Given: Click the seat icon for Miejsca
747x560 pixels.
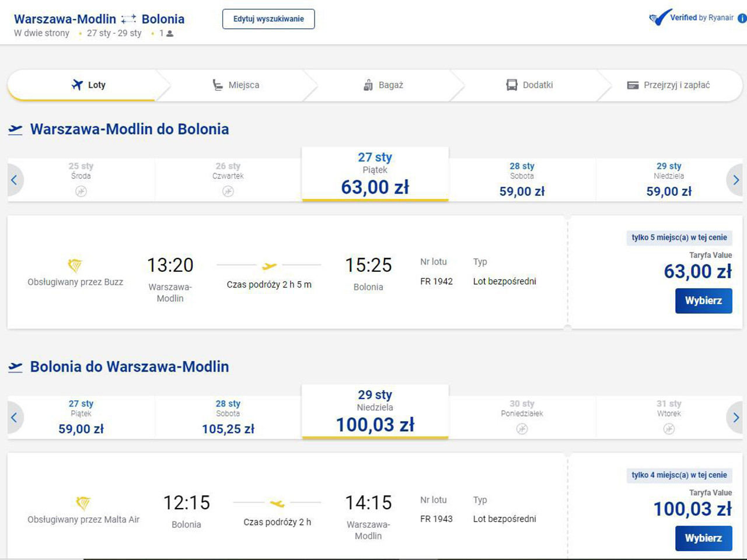Looking at the screenshot, I should 217,85.
